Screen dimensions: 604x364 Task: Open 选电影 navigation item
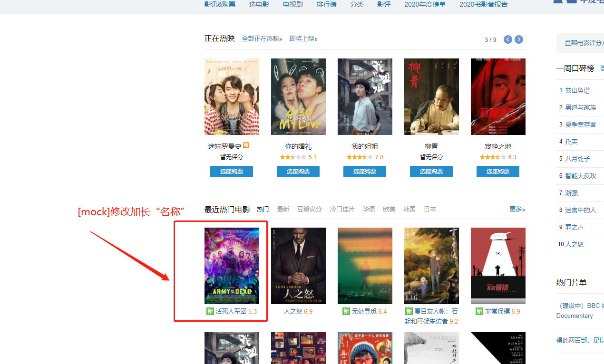click(259, 4)
